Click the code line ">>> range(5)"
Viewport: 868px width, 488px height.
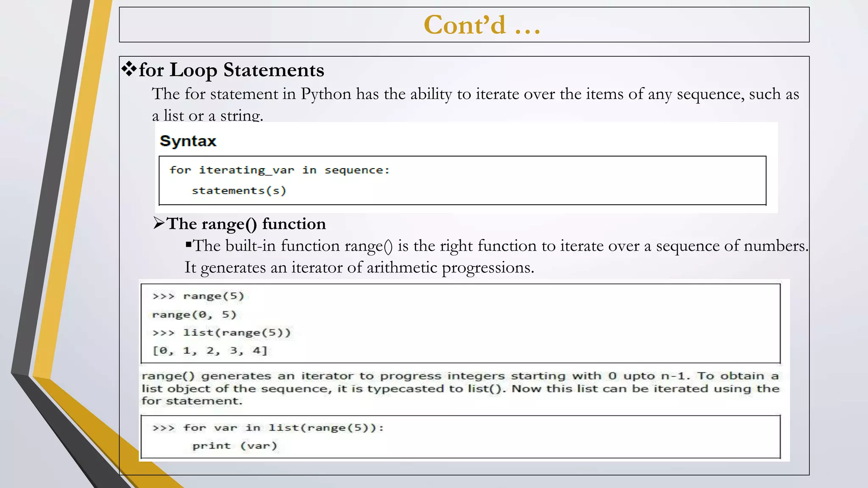[x=198, y=296]
